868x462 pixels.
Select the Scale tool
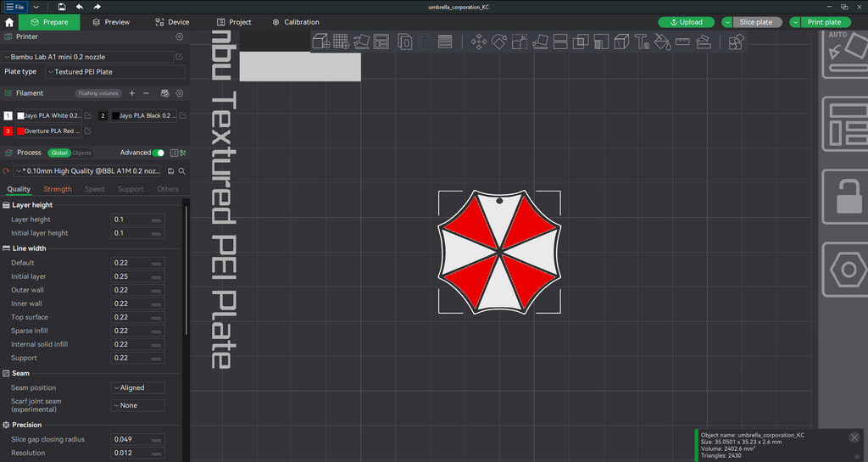coord(520,42)
